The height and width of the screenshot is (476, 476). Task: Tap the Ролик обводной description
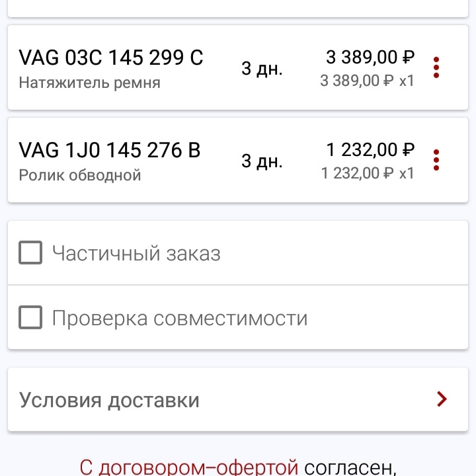pos(80,176)
